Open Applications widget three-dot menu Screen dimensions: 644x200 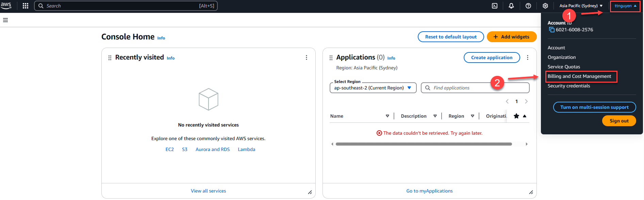click(x=527, y=58)
